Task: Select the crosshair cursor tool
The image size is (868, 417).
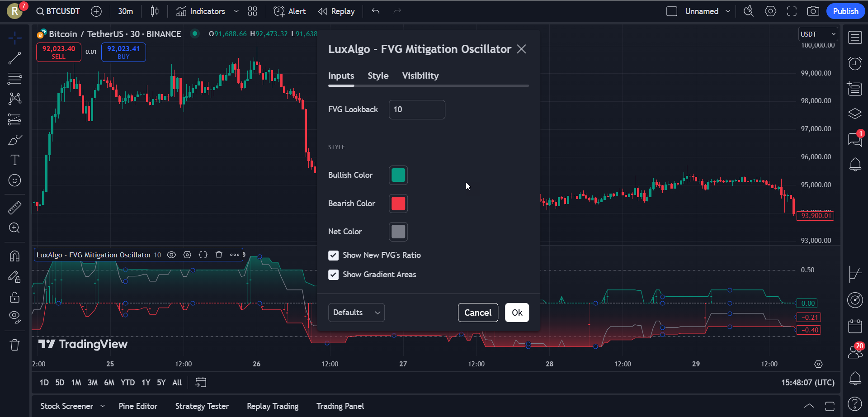Action: (15, 38)
